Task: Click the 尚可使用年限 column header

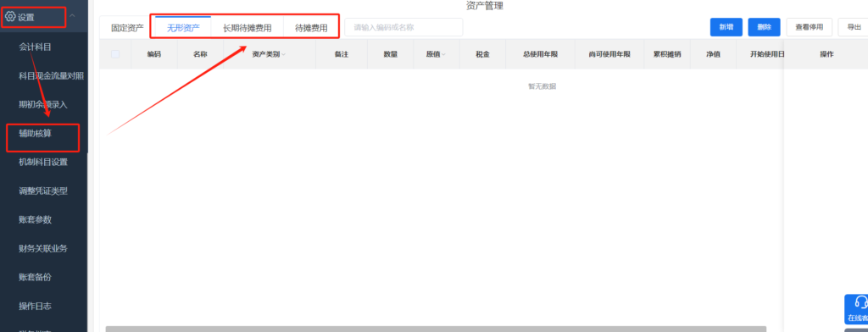Action: tap(609, 54)
